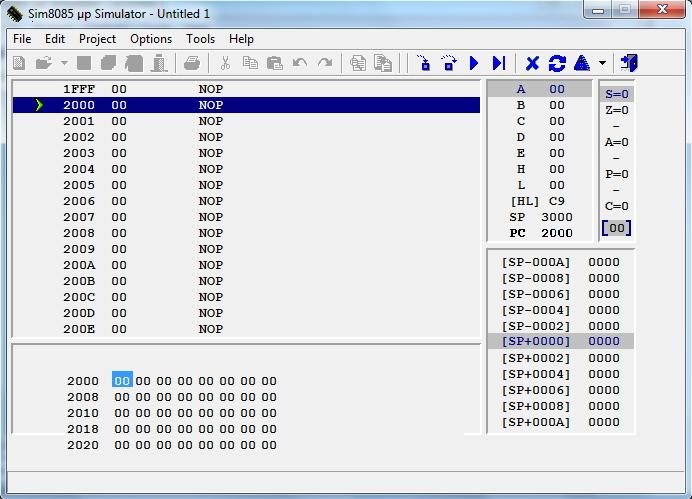Click the Step Into icon
This screenshot has height=499, width=692.
(423, 63)
